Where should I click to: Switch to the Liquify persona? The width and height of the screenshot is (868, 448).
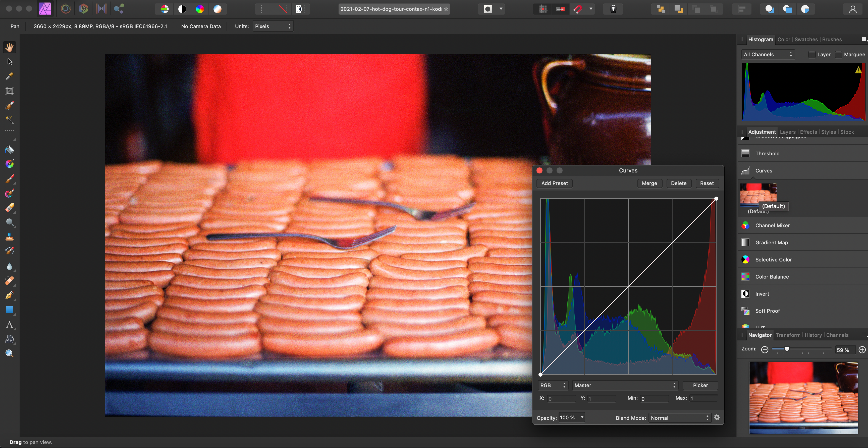pos(66,9)
